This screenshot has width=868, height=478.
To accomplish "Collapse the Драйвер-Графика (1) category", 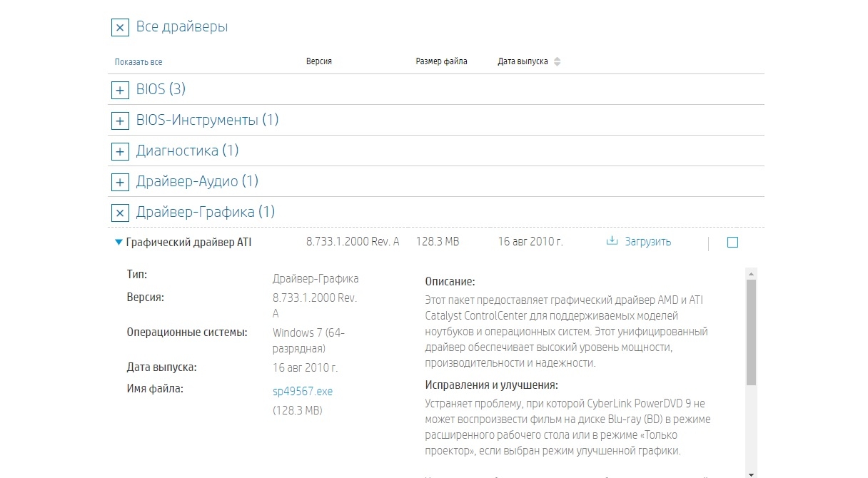I will click(x=120, y=213).
